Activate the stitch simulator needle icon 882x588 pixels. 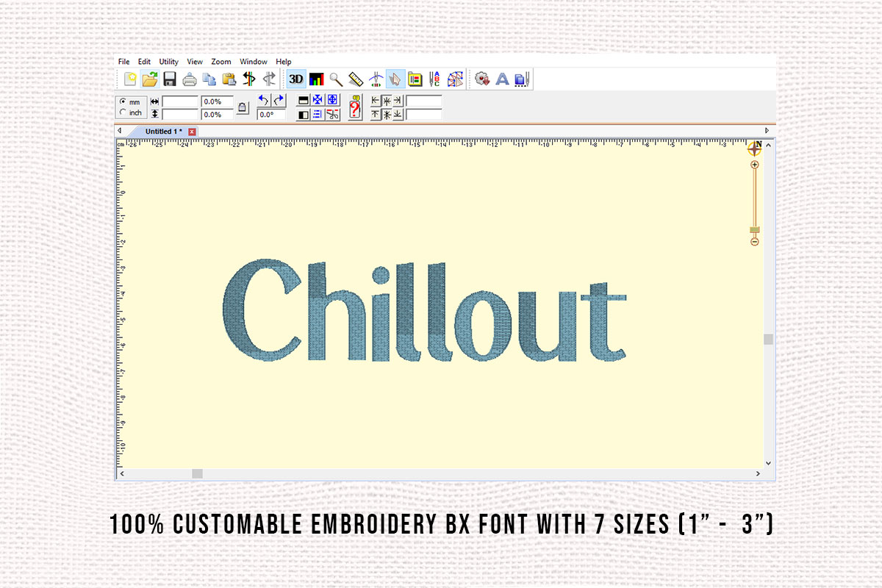376,79
